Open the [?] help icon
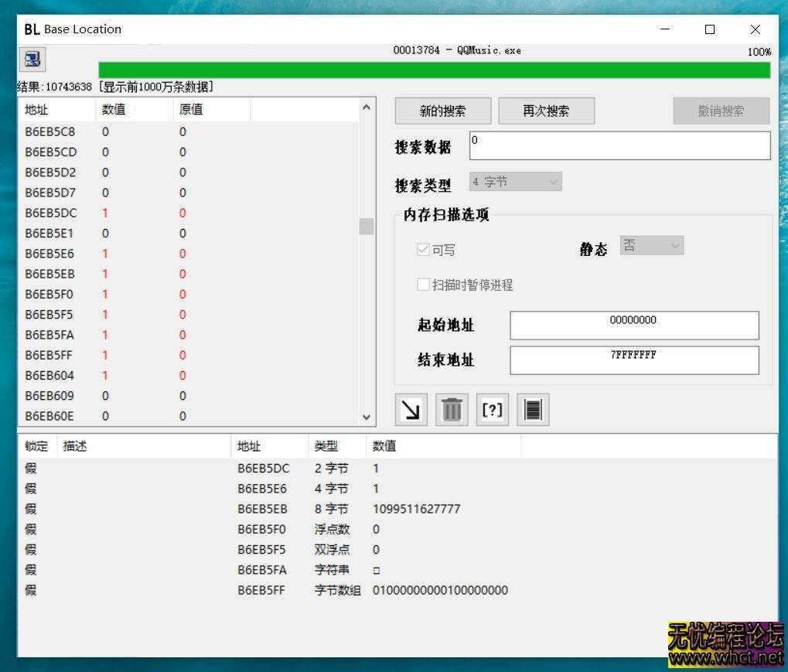The image size is (788, 672). (x=493, y=410)
